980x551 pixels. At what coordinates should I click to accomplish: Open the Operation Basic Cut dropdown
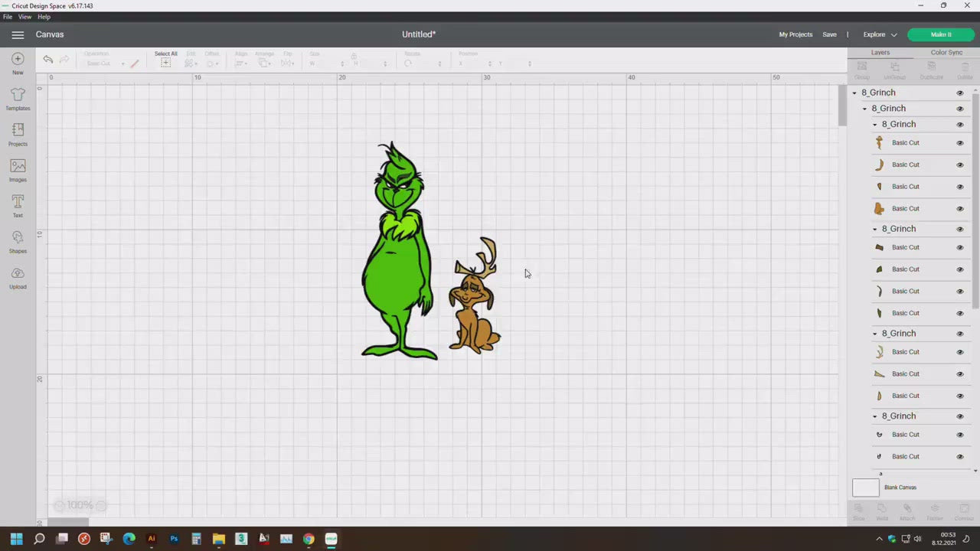point(105,64)
